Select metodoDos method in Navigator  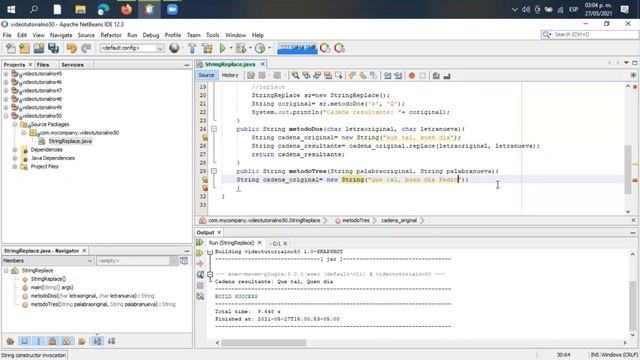point(93,296)
